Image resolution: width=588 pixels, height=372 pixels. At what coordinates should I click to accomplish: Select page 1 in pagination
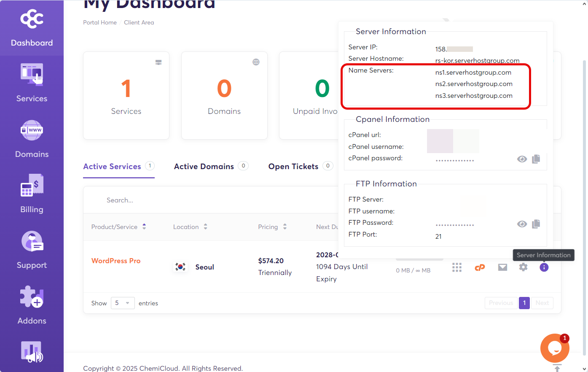click(x=524, y=303)
